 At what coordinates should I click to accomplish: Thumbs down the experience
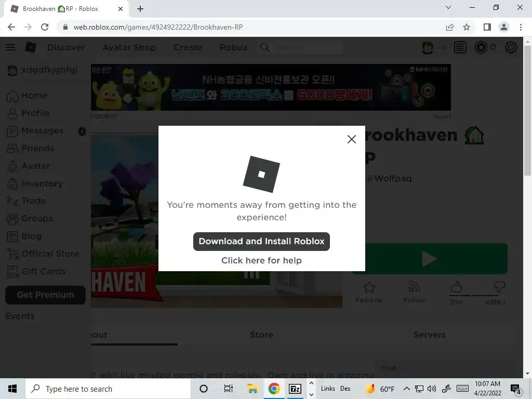499,287
